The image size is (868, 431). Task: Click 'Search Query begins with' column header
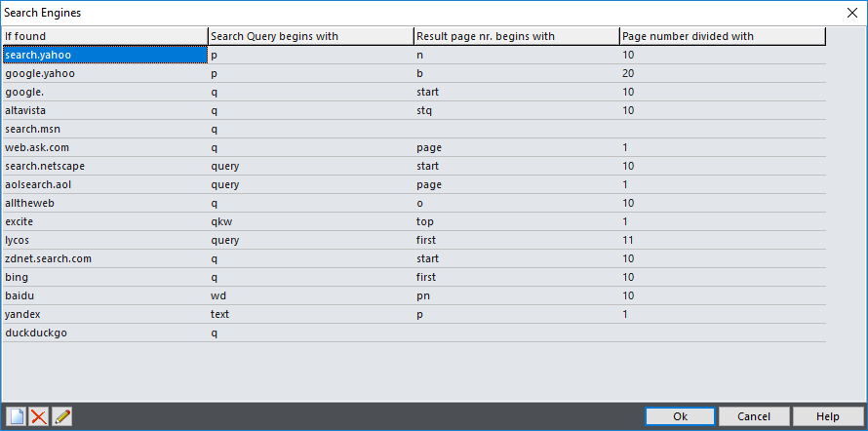click(x=310, y=36)
